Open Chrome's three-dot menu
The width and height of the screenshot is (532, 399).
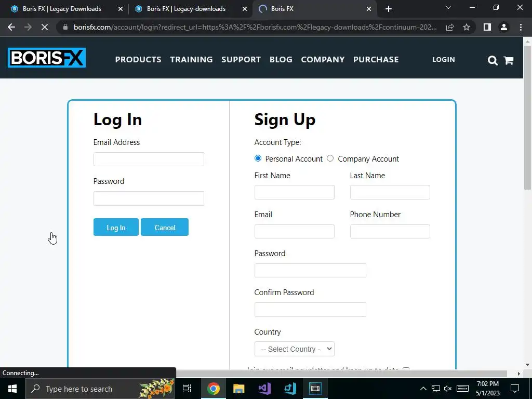[x=521, y=27]
